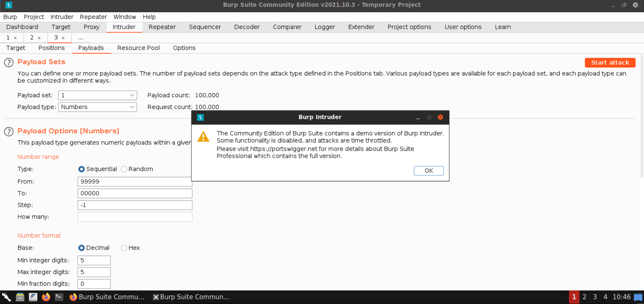644x304 pixels.
Task: Open the text editor feather icon in the taskbar
Action: (x=33, y=297)
